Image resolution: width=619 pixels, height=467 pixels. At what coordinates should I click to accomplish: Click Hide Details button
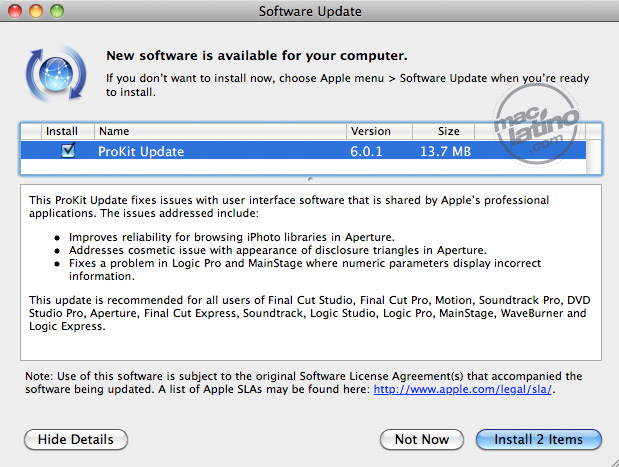[x=76, y=439]
